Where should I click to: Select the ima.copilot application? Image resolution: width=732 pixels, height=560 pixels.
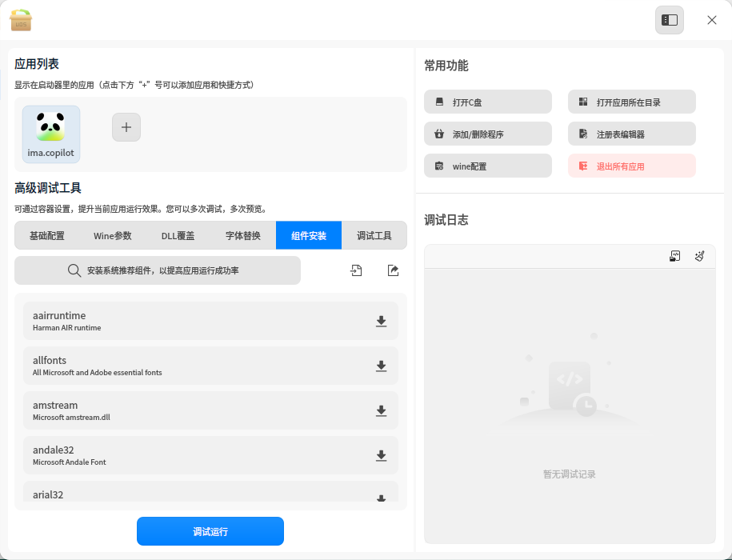[x=51, y=134]
